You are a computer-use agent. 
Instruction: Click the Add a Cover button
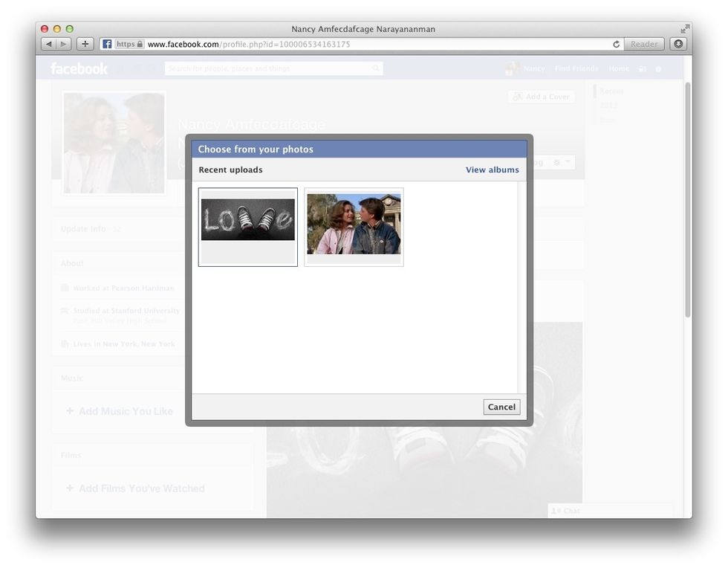[x=542, y=97]
